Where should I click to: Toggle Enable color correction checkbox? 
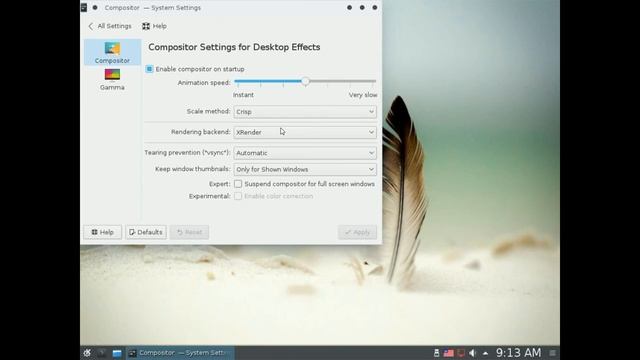pyautogui.click(x=238, y=196)
